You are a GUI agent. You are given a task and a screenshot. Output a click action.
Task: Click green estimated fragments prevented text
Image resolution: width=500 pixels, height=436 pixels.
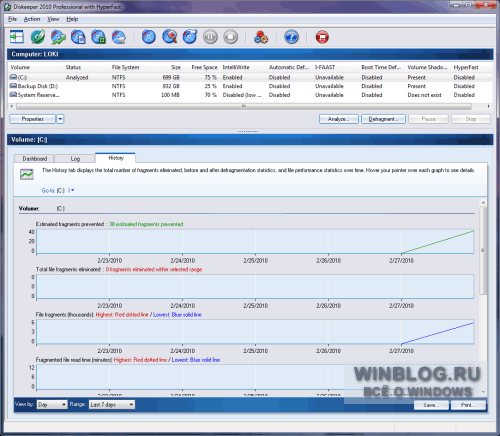[x=146, y=224]
